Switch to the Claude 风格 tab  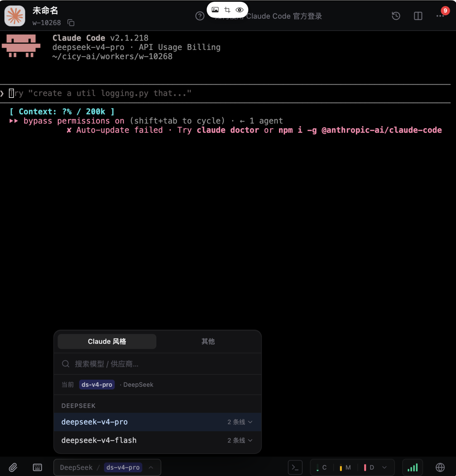(x=107, y=341)
